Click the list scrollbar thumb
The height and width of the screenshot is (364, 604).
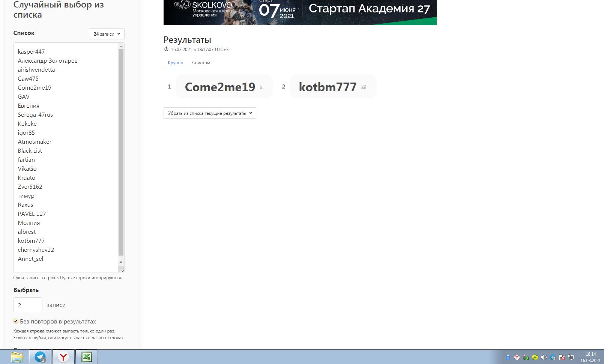121,152
